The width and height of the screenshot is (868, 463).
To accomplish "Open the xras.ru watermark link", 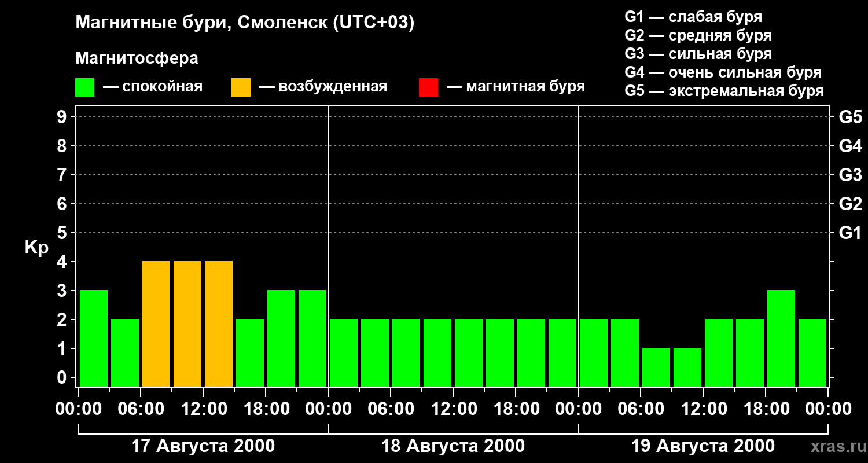I will click(x=836, y=446).
